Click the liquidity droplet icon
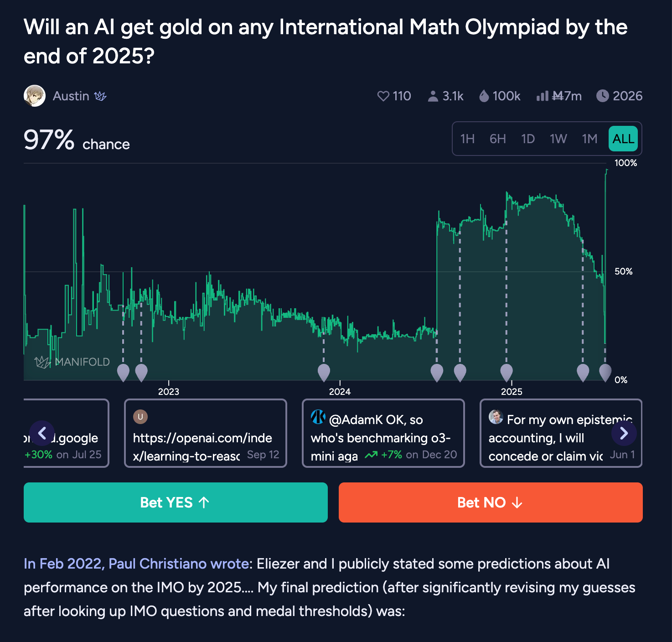Image resolution: width=672 pixels, height=642 pixels. click(484, 96)
